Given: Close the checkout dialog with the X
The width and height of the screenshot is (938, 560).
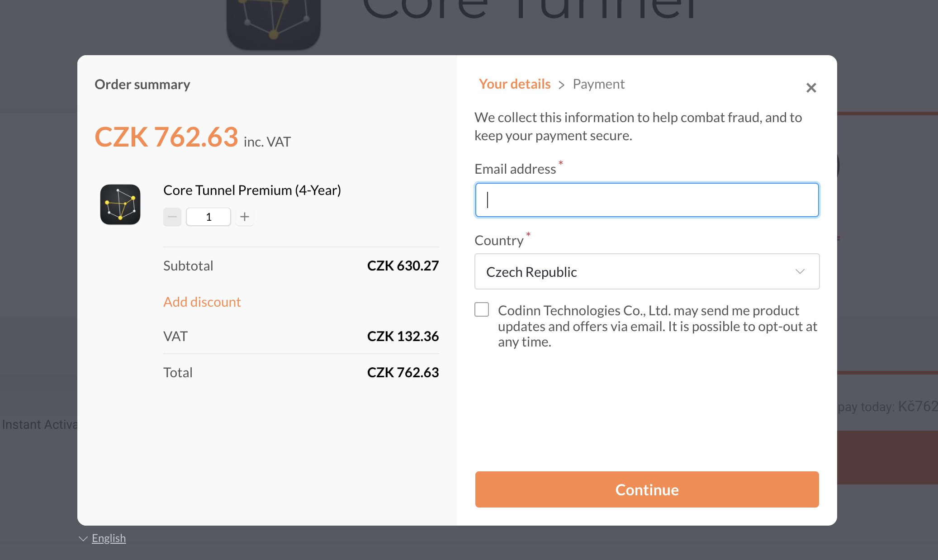Looking at the screenshot, I should 811,88.
